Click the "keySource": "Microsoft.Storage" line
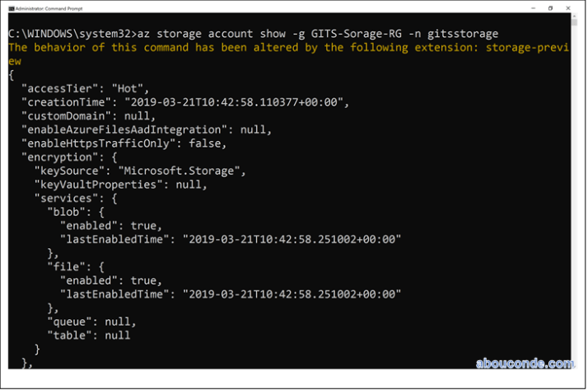588x390 pixels. pos(139,171)
